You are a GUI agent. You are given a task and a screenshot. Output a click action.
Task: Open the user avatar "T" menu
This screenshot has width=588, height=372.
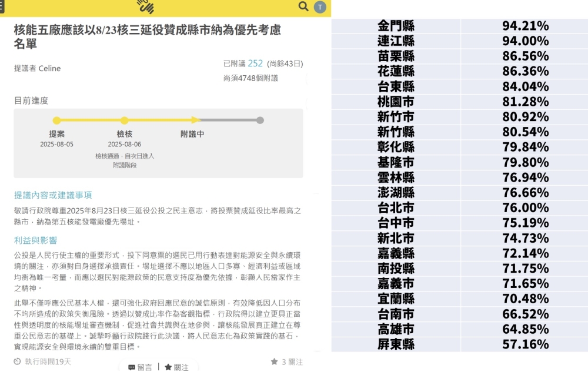click(x=320, y=7)
